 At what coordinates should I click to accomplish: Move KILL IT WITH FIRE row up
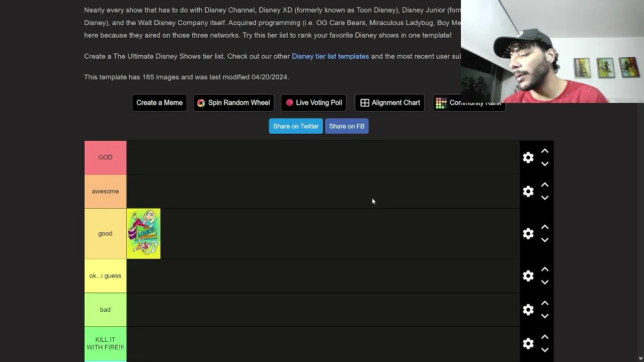tap(544, 337)
